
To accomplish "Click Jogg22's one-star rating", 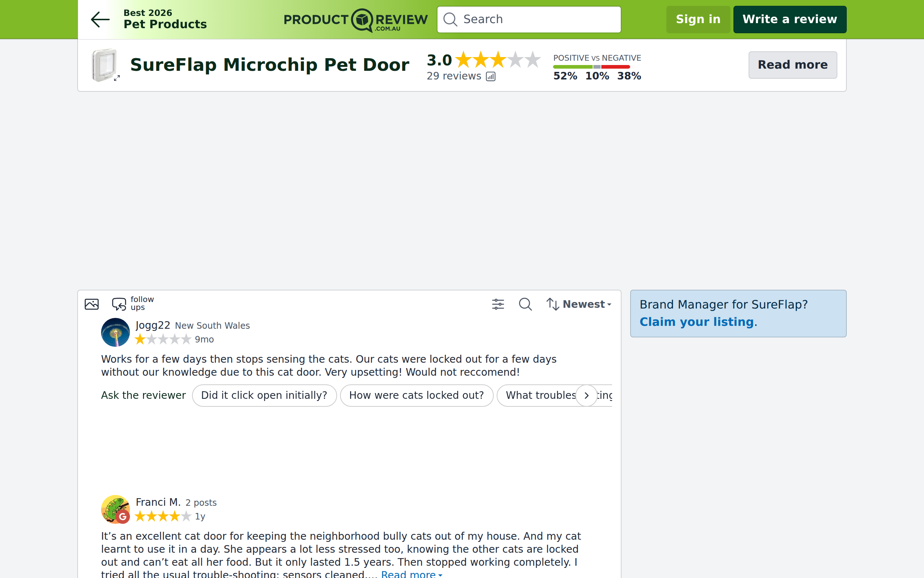I will [x=163, y=340].
